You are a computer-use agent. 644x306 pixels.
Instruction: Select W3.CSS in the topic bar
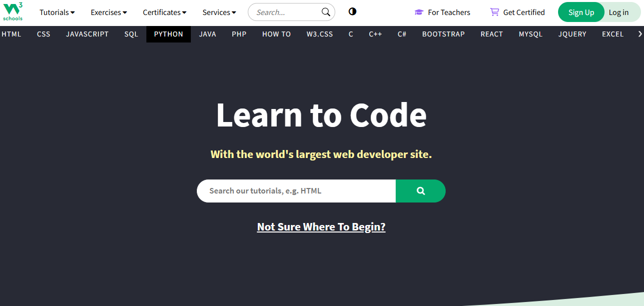[x=320, y=34]
